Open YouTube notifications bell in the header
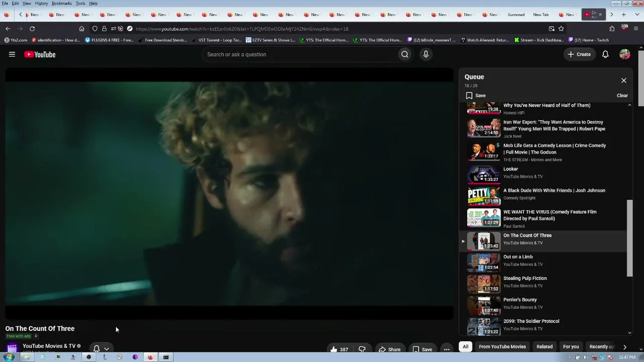Screen dimensions: 644x362 click(x=605, y=54)
